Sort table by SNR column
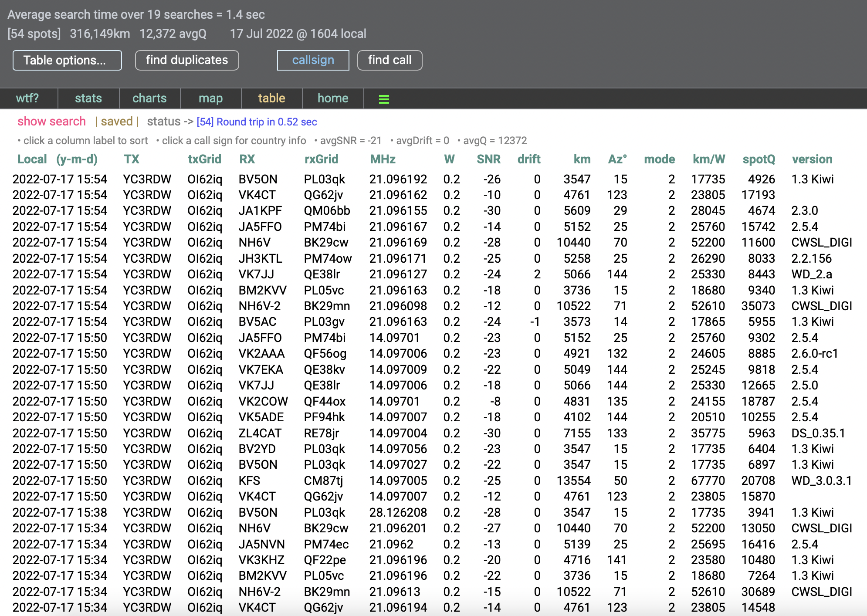Screen dimensions: 867x616 488,159
